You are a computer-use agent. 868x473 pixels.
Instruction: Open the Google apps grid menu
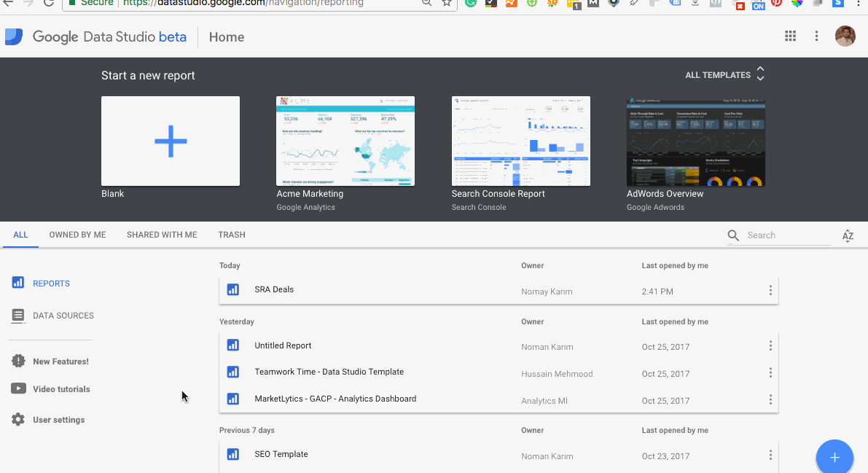coord(790,35)
